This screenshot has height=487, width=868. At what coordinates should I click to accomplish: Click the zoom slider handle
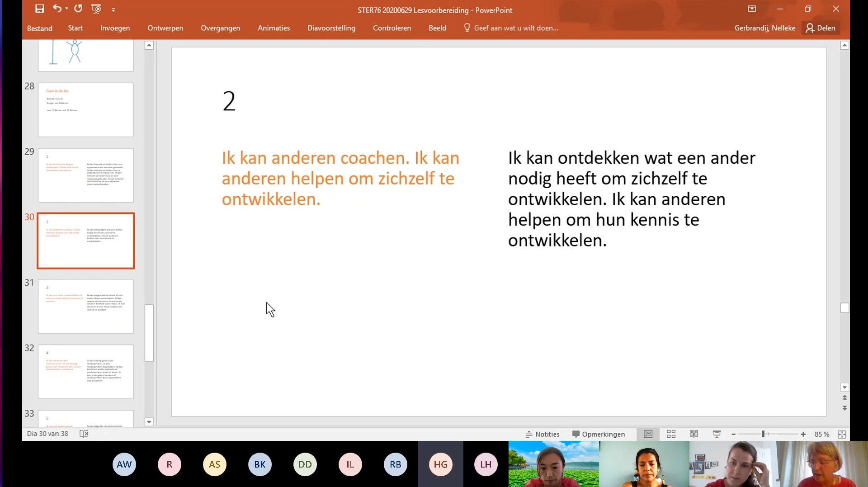coord(763,434)
